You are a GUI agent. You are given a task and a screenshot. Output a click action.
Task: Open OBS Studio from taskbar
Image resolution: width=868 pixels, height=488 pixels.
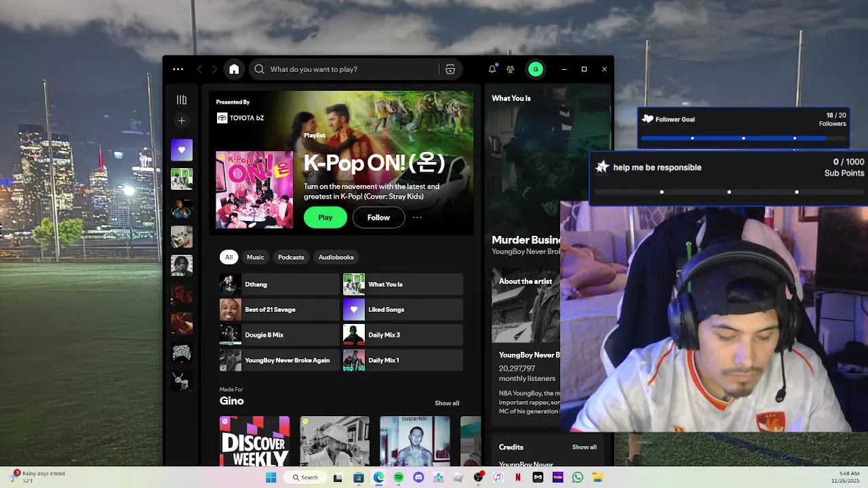coord(478,478)
